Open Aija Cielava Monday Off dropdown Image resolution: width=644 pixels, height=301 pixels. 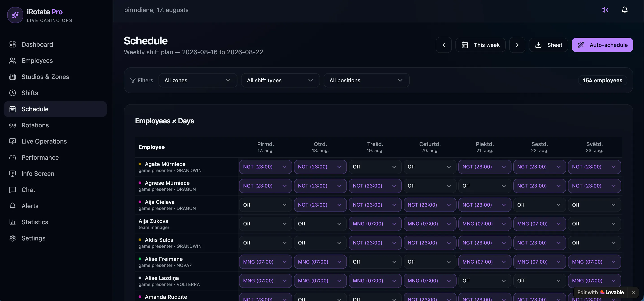[265, 205]
